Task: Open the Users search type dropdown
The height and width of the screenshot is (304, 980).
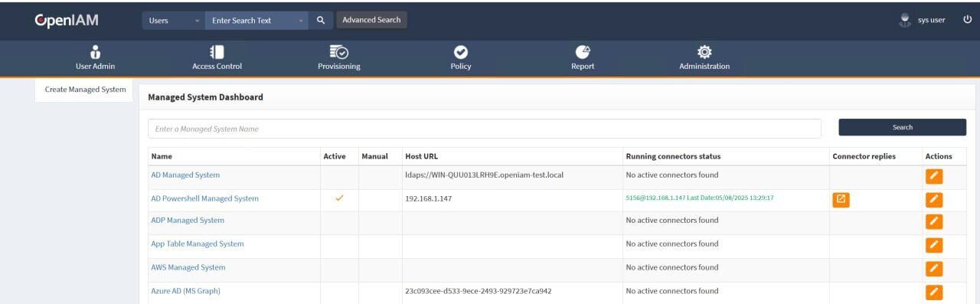Action: click(173, 21)
